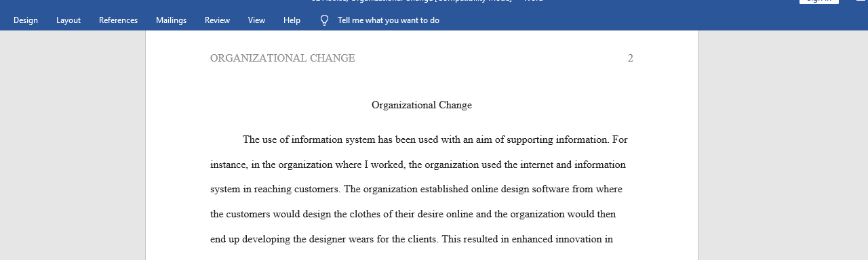
Task: Open the Design ribbon tab
Action: pos(26,20)
